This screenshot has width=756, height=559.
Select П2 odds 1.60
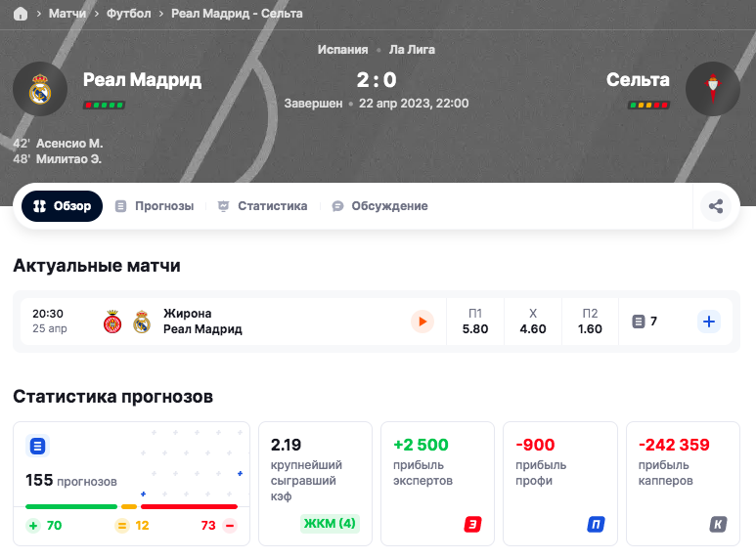(590, 322)
